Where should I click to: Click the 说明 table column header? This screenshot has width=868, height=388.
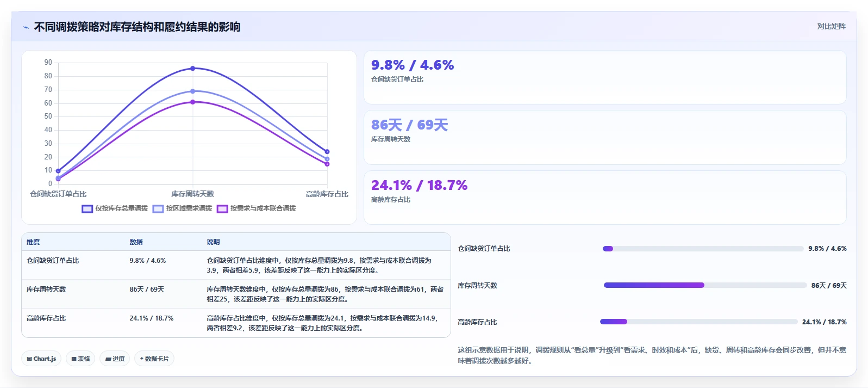tap(213, 242)
